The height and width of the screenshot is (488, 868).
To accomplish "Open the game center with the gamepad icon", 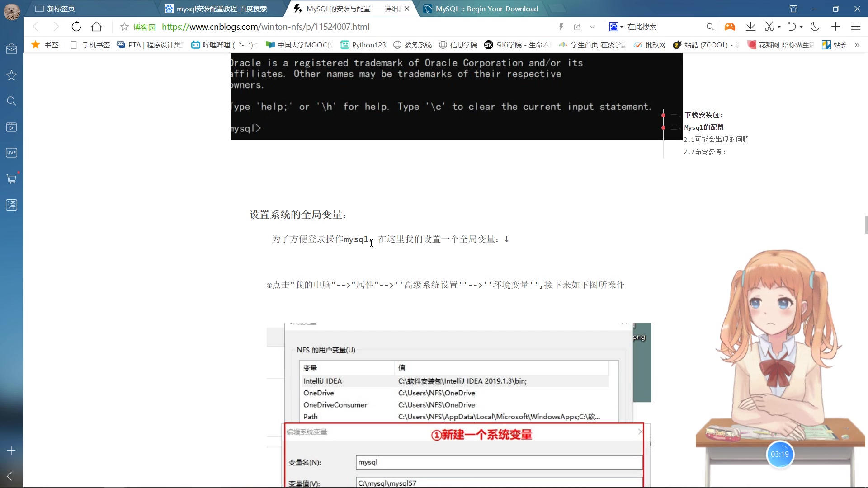I will [x=730, y=27].
